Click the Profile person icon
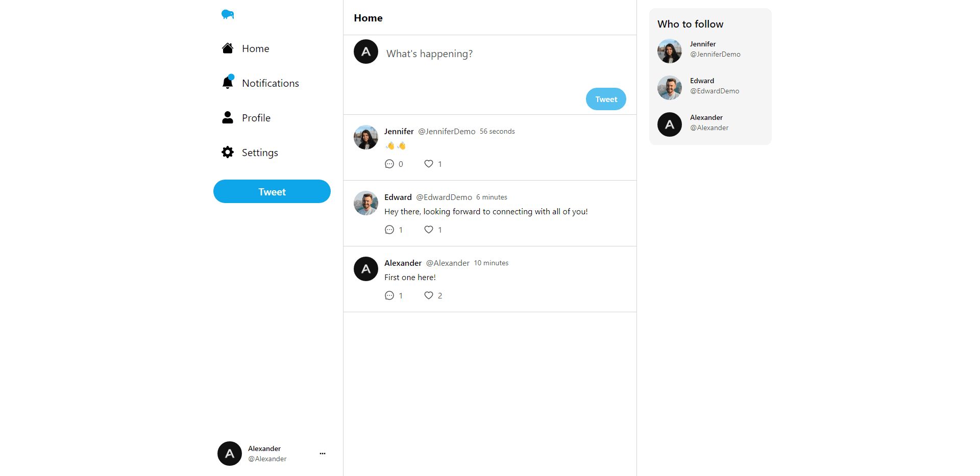Image resolution: width=980 pixels, height=476 pixels. click(228, 118)
